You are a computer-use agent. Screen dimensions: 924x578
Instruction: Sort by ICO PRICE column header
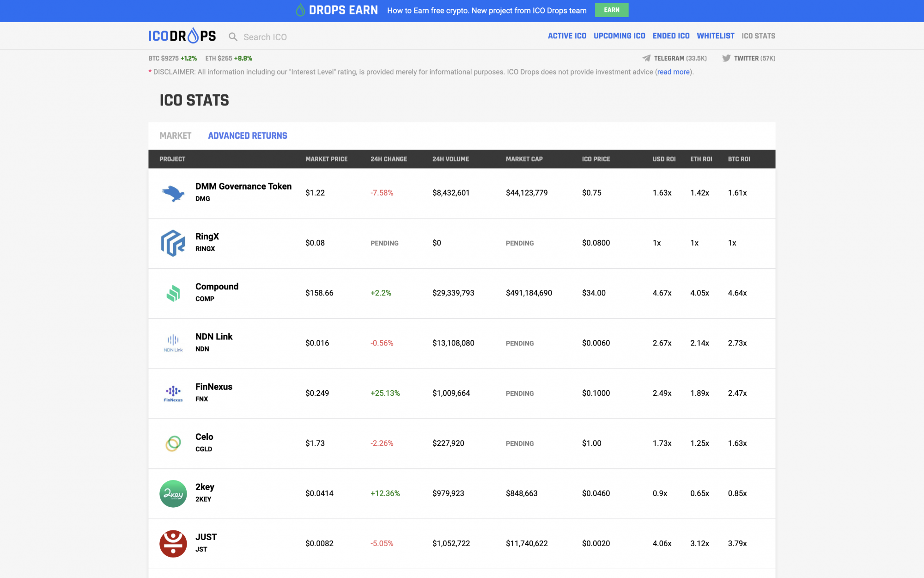596,159
